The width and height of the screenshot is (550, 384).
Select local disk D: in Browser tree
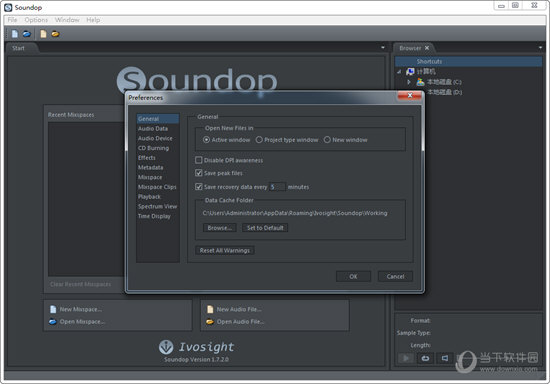click(444, 92)
